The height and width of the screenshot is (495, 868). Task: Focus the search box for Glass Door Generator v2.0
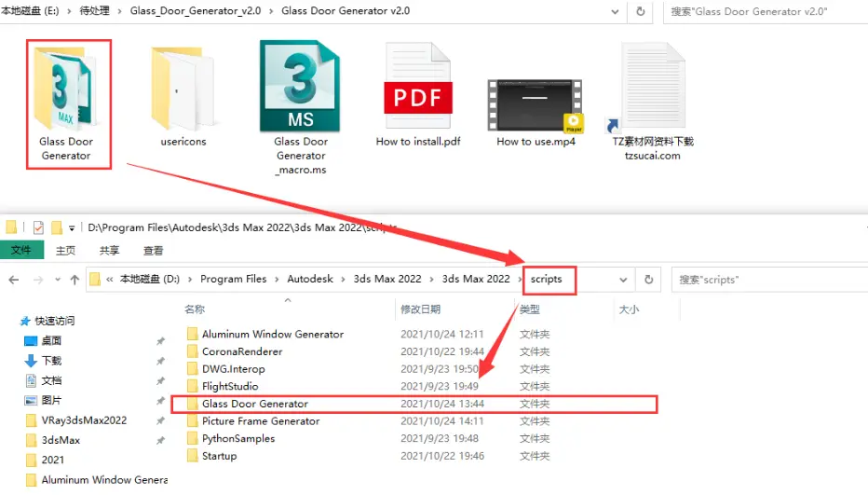click(766, 11)
